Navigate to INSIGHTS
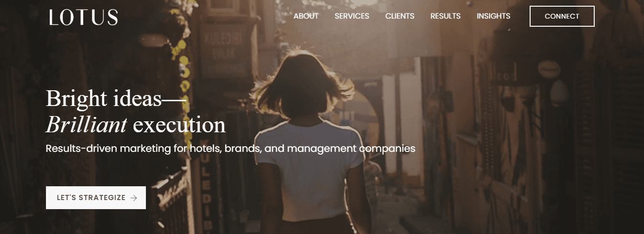 click(493, 16)
